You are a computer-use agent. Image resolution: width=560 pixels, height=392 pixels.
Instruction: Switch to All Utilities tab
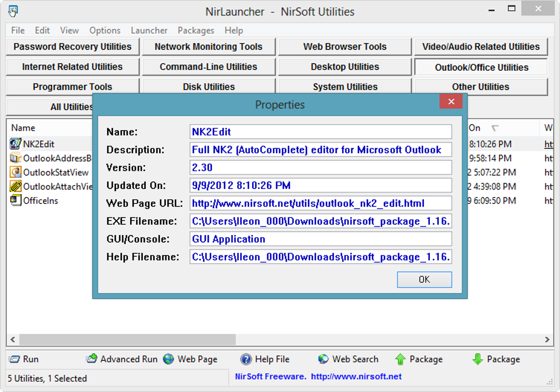click(49, 107)
